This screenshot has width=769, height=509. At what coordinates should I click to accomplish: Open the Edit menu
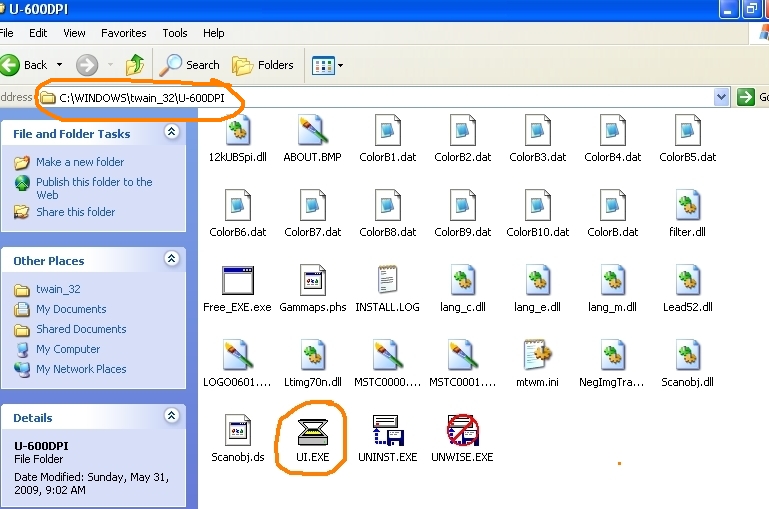(x=38, y=33)
